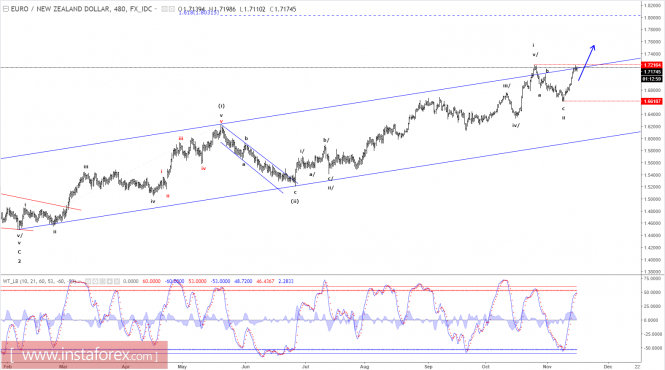Click the red 1.69187 price label
665x370 pixels.
point(652,101)
